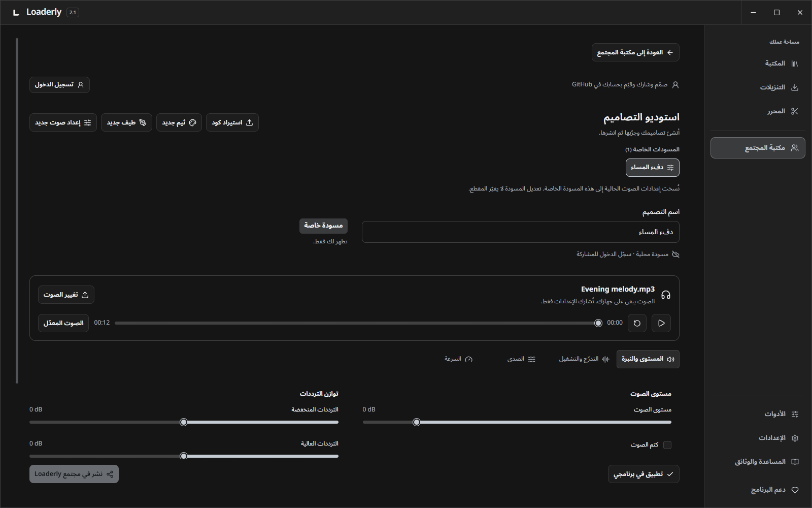Image resolution: width=812 pixels, height=508 pixels.
Task: Select مكتبة المجتمع sidebar item
Action: 758,148
